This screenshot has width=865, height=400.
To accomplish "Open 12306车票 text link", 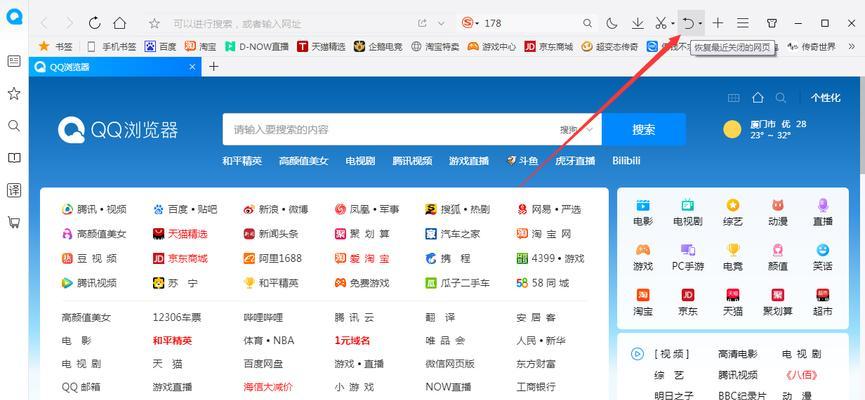I will click(x=177, y=318).
